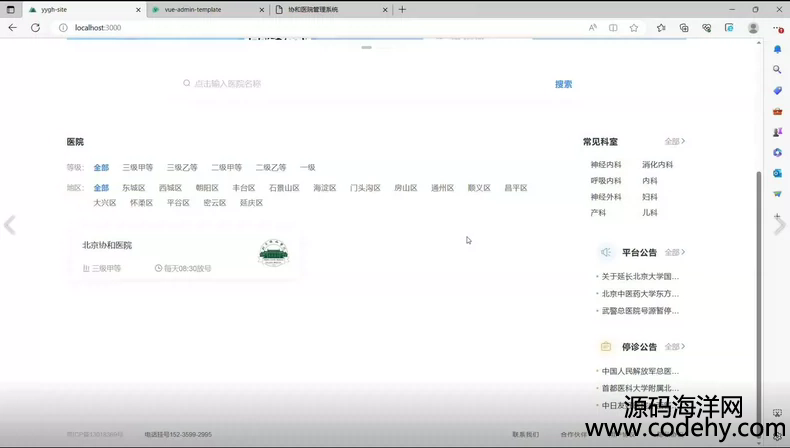
Task: Click the 联系我们 footer link
Action: 525,434
